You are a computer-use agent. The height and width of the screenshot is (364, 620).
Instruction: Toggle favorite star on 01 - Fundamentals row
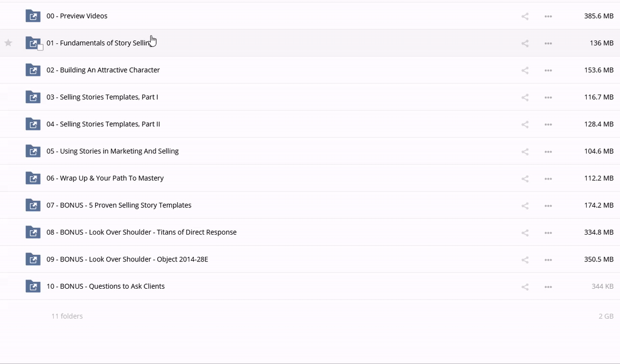8,43
